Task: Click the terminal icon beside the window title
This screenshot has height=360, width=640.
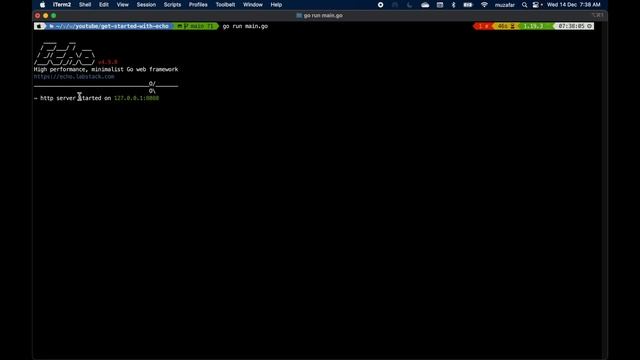Action: tap(299, 16)
